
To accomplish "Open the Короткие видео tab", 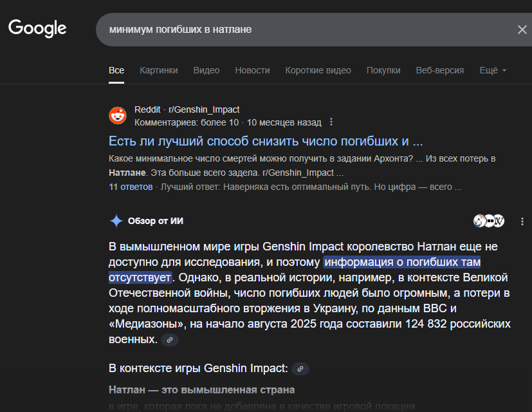I will 318,70.
